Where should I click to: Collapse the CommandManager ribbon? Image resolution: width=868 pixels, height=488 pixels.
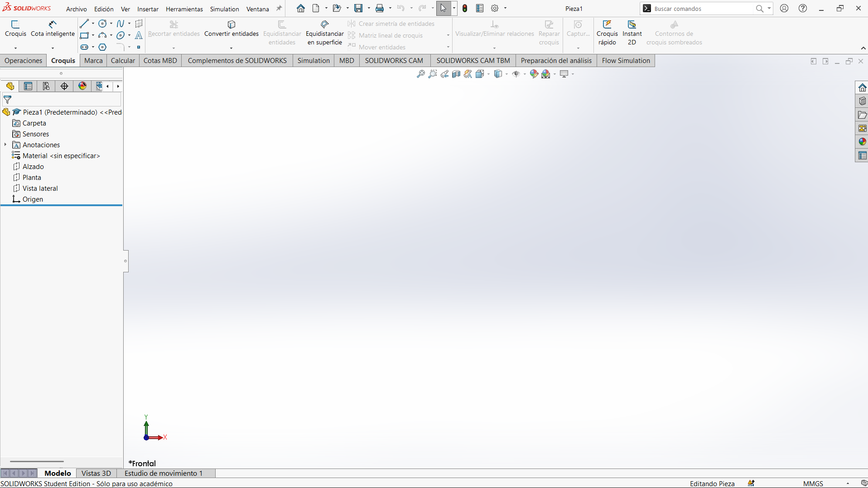[x=863, y=48]
